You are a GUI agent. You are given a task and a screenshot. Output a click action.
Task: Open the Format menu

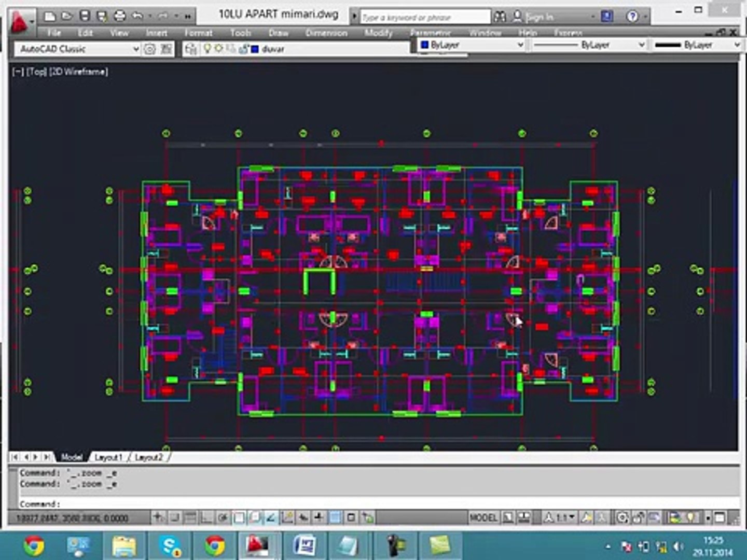[x=198, y=33]
